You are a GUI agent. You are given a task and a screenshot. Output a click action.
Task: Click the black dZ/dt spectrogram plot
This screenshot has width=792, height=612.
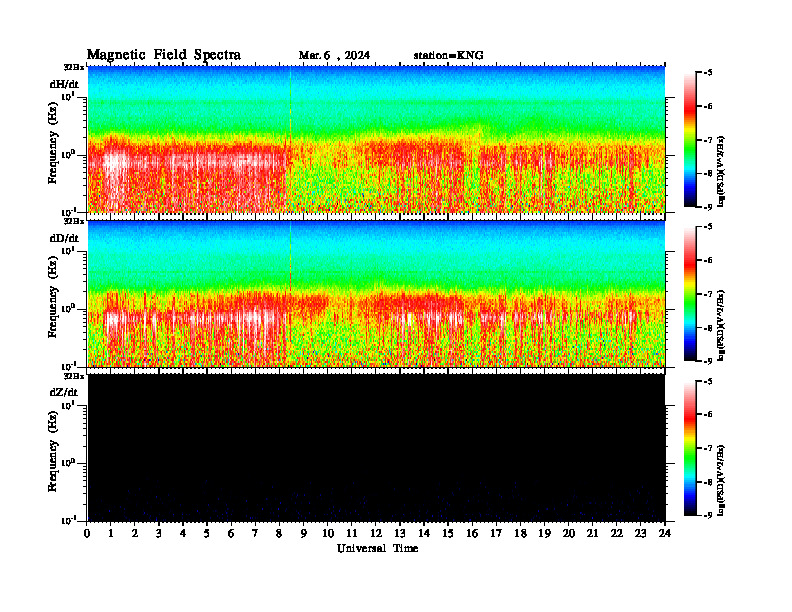[x=376, y=448]
